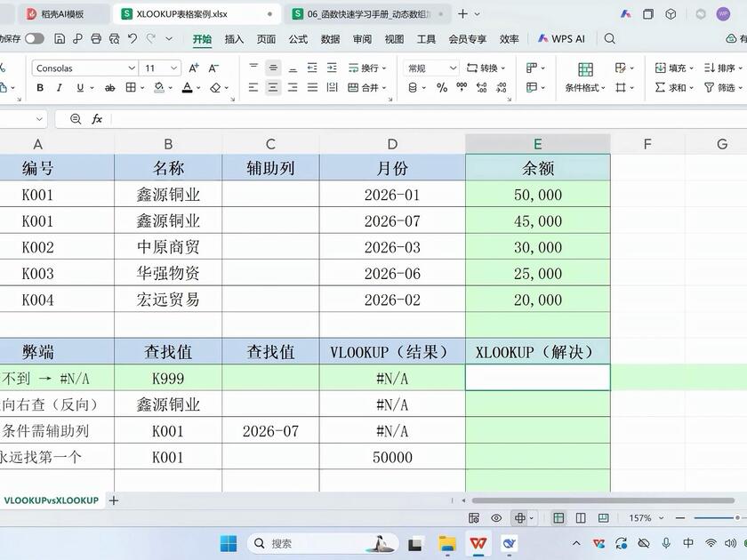The width and height of the screenshot is (747, 560).
Task: Open the font color dropdown arrow
Action: (x=198, y=88)
